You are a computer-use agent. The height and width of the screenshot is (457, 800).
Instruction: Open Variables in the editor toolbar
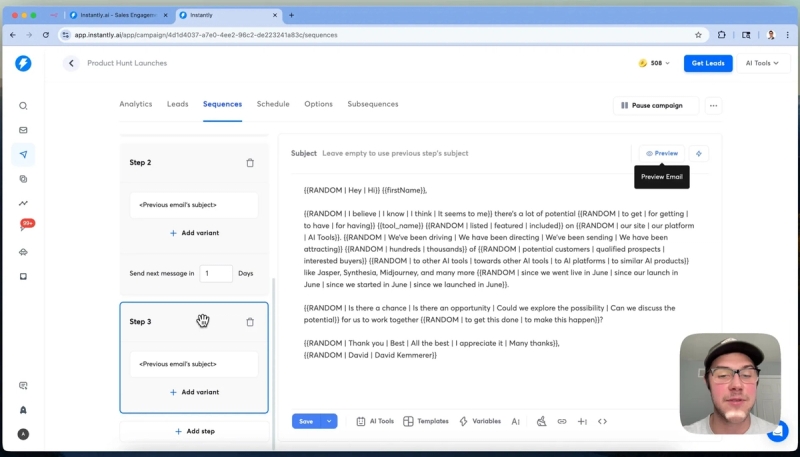point(480,421)
